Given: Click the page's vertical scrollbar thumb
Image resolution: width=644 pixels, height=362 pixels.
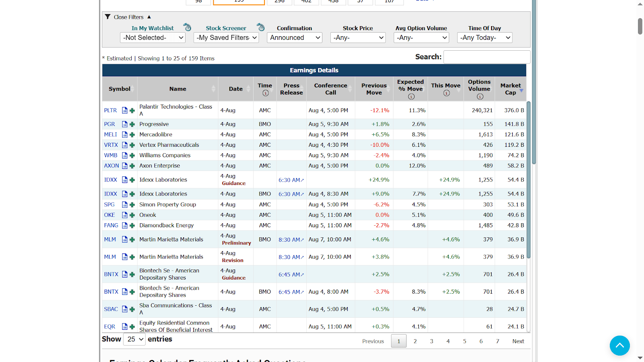Looking at the screenshot, I should pyautogui.click(x=640, y=26).
